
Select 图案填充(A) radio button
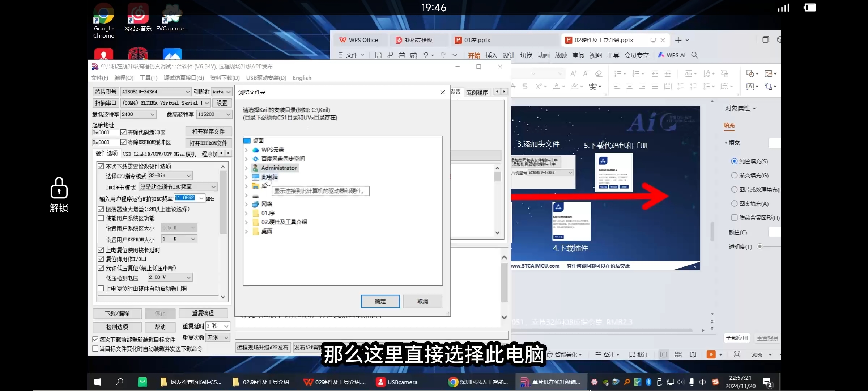[x=734, y=203]
